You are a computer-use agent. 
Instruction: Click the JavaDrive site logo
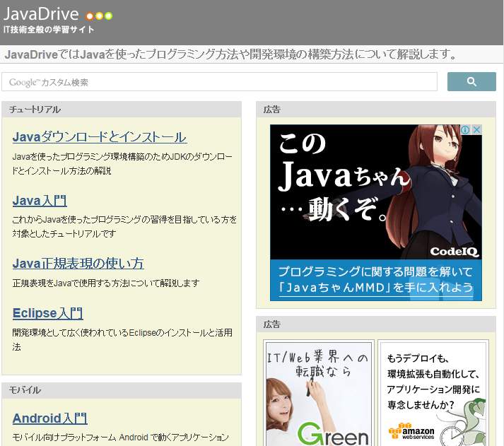tap(41, 14)
